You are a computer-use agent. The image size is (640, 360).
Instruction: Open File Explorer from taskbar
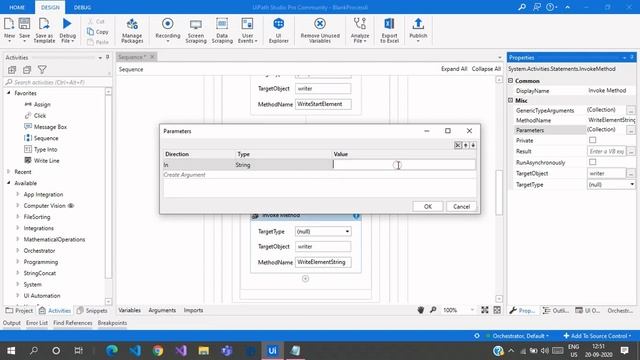(x=204, y=351)
